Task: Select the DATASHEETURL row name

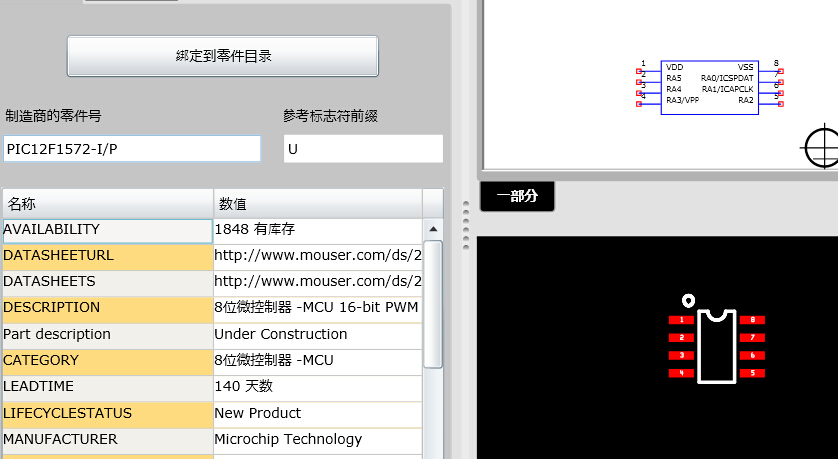Action: click(108, 257)
